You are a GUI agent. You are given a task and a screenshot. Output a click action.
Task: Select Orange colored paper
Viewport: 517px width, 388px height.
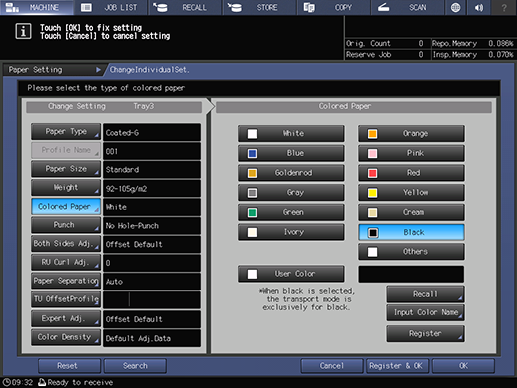tap(411, 133)
